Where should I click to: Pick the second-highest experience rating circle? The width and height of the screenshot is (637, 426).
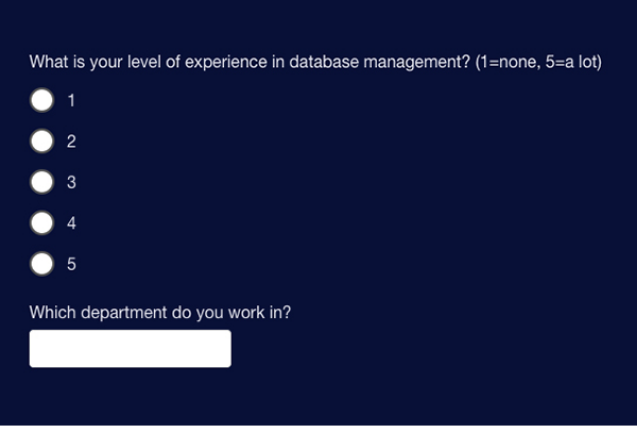coord(42,223)
